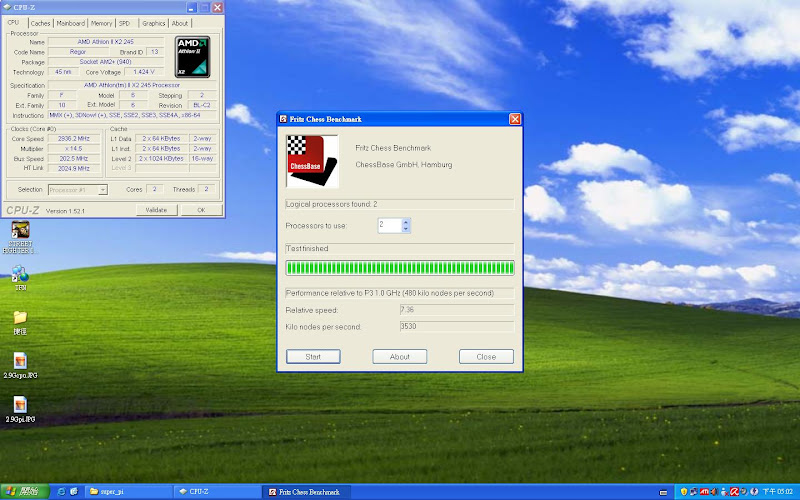Click the language bar icon on the taskbar
Viewport: 800px width, 500px height.
pos(663,493)
